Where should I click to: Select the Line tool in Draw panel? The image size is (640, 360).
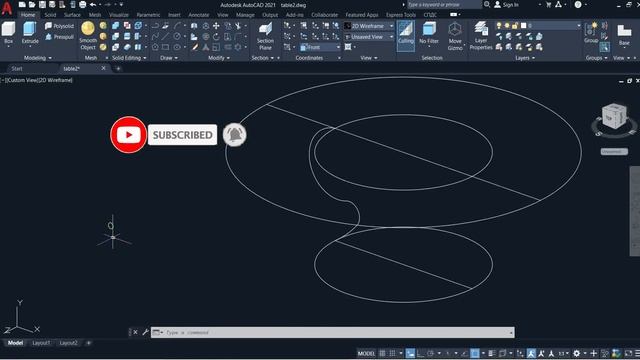(165, 37)
